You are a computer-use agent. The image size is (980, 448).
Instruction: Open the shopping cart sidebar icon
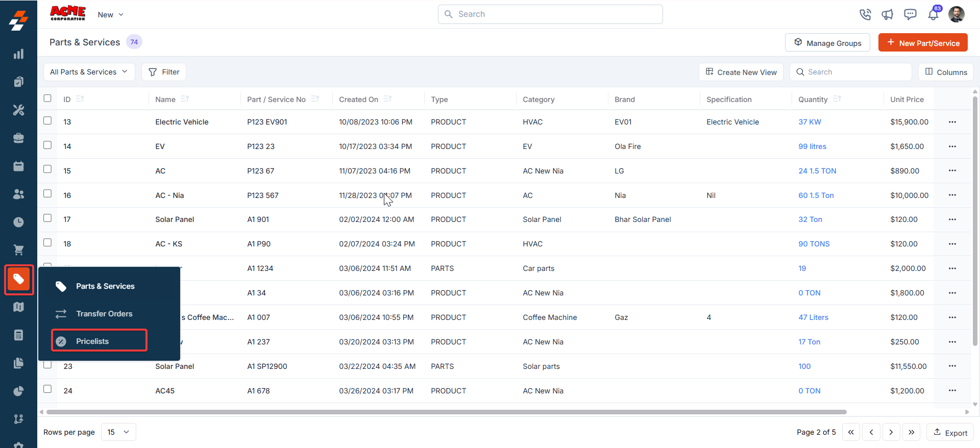[x=18, y=250]
